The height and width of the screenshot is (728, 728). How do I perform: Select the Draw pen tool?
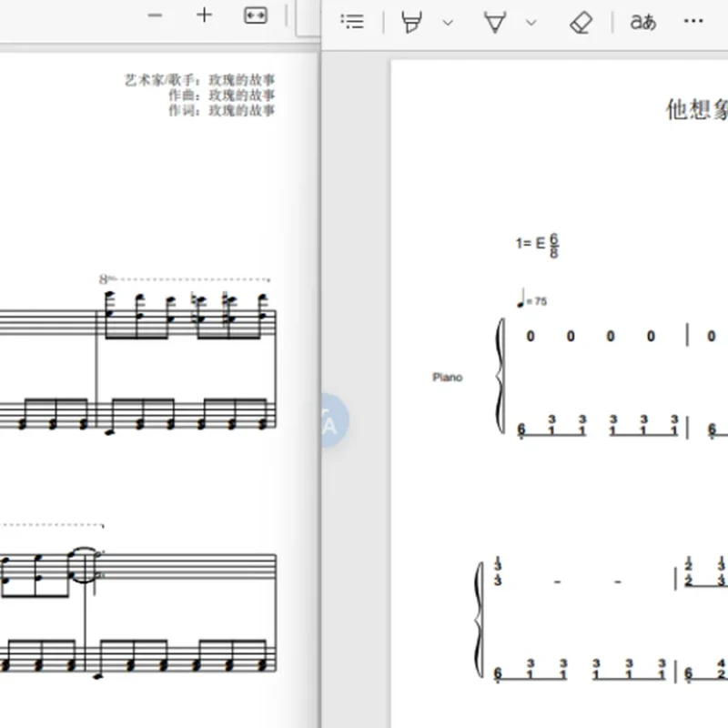click(x=495, y=22)
